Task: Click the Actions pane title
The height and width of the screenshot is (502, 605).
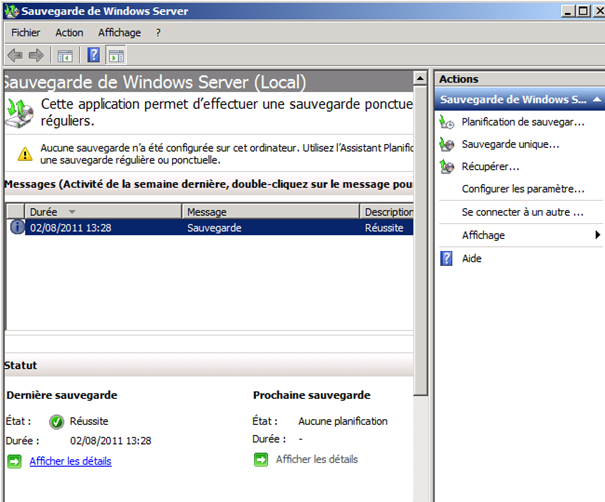Action: [x=459, y=79]
